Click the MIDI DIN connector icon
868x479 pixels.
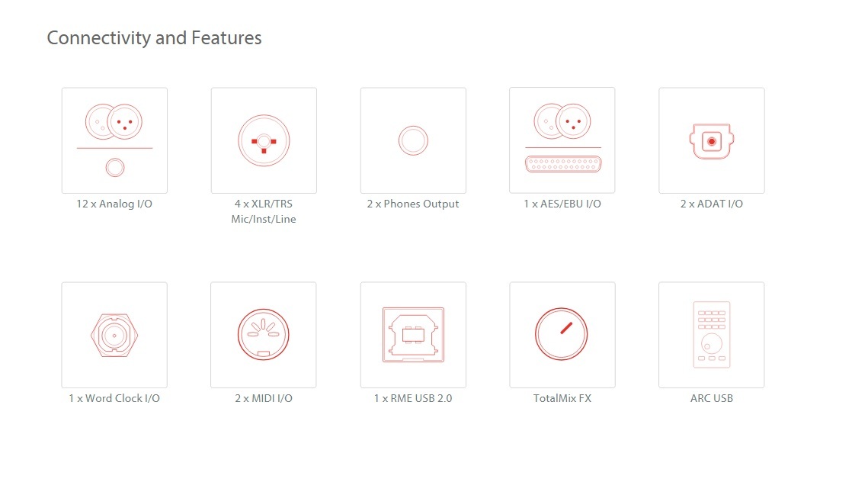tap(264, 335)
